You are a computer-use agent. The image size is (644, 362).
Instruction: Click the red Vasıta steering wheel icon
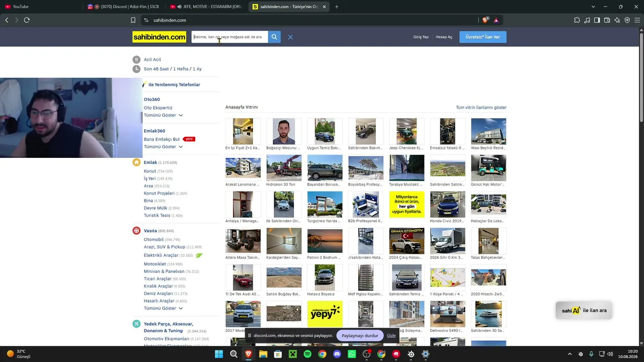(136, 231)
